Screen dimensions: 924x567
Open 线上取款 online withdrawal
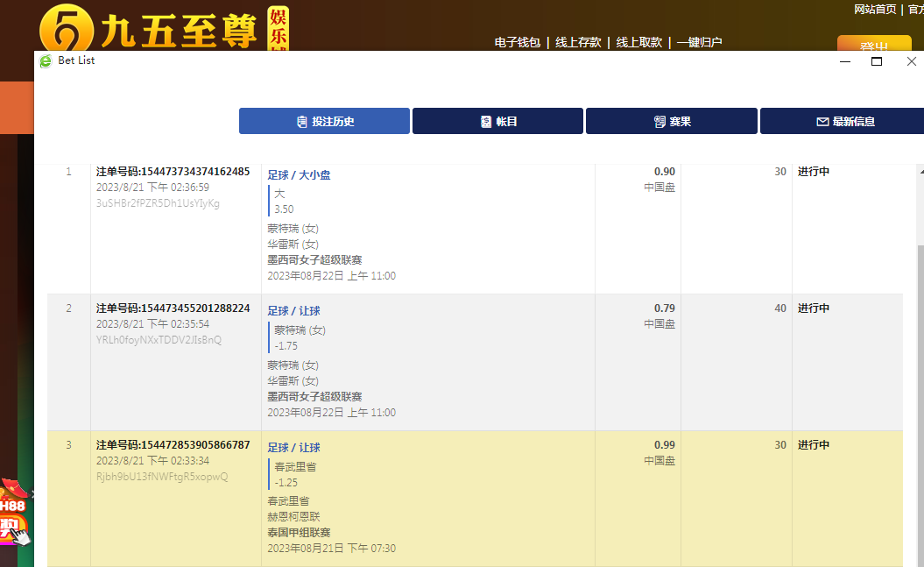638,42
